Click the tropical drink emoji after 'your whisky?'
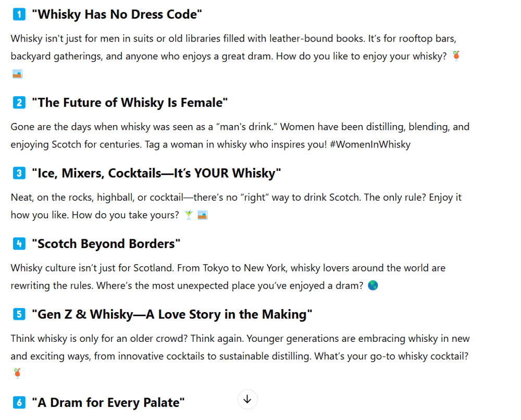521x420 pixels. point(456,55)
